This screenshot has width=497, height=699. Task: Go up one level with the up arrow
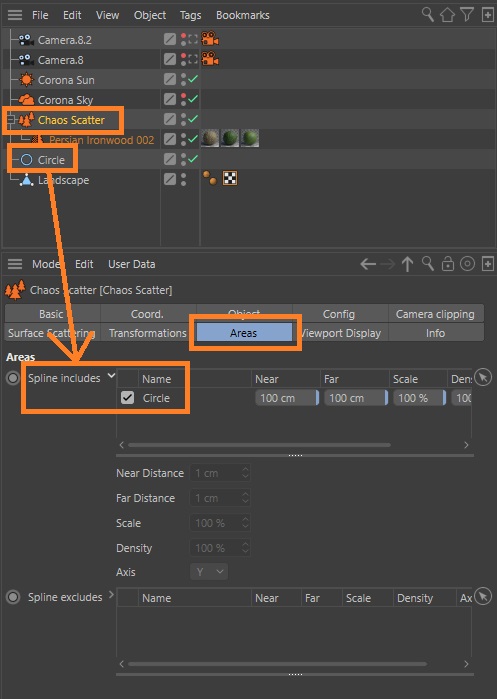point(407,264)
